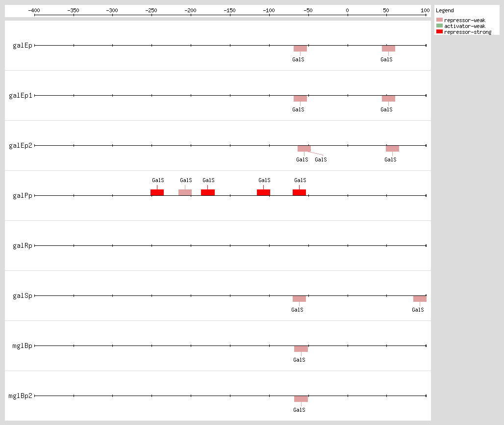Click the repressor-strong legend label

pos(468,32)
